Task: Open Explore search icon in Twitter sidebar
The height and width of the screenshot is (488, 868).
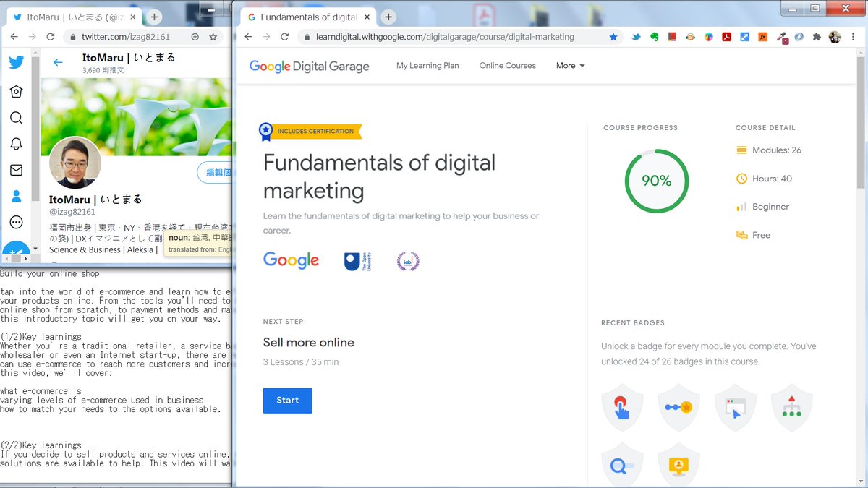Action: [x=16, y=118]
